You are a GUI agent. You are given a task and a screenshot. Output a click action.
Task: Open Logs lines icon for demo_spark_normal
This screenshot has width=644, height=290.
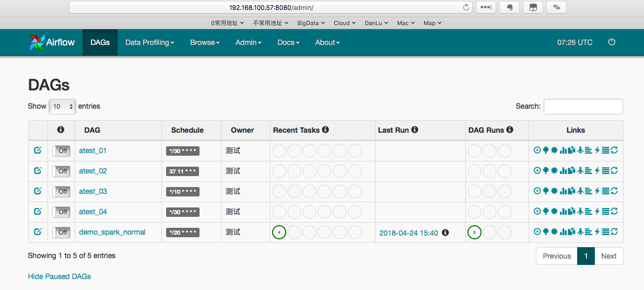[606, 231]
